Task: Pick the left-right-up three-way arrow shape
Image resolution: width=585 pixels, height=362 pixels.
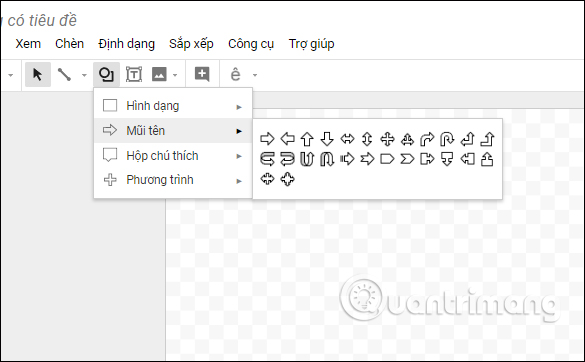Action: pos(407,139)
